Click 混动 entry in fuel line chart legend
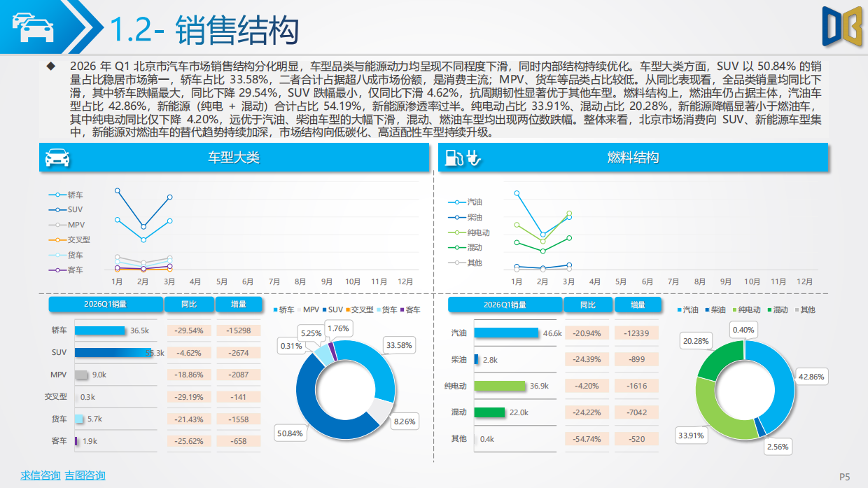 click(x=465, y=247)
